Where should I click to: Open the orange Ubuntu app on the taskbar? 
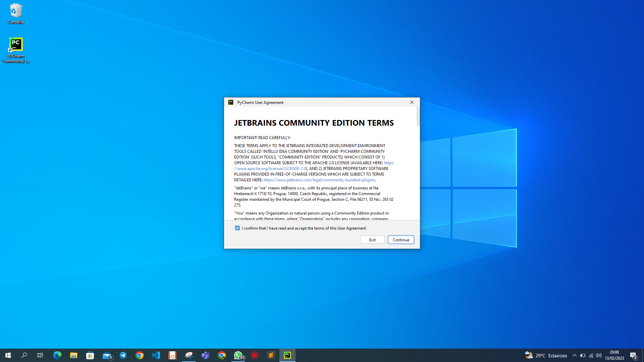172,355
